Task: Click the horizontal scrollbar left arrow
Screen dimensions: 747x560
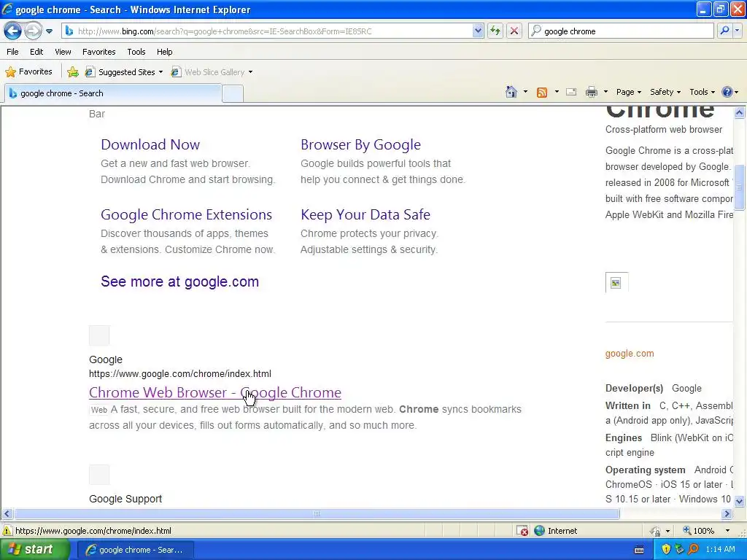Action: (7, 514)
